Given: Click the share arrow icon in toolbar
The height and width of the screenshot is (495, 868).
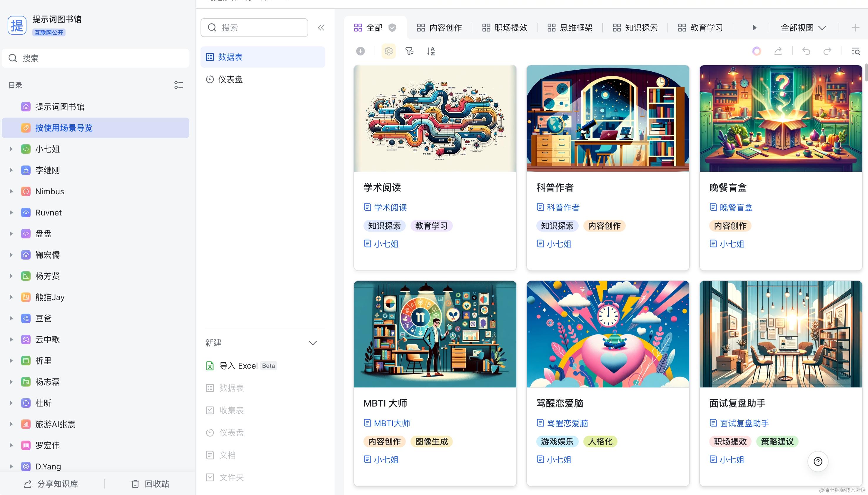Looking at the screenshot, I should [778, 51].
